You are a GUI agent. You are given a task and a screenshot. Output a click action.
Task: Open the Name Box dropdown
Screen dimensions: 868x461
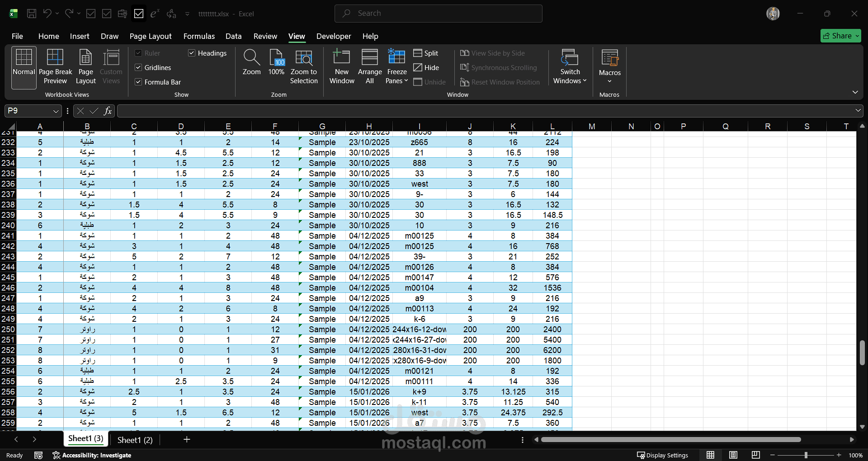[x=56, y=111]
